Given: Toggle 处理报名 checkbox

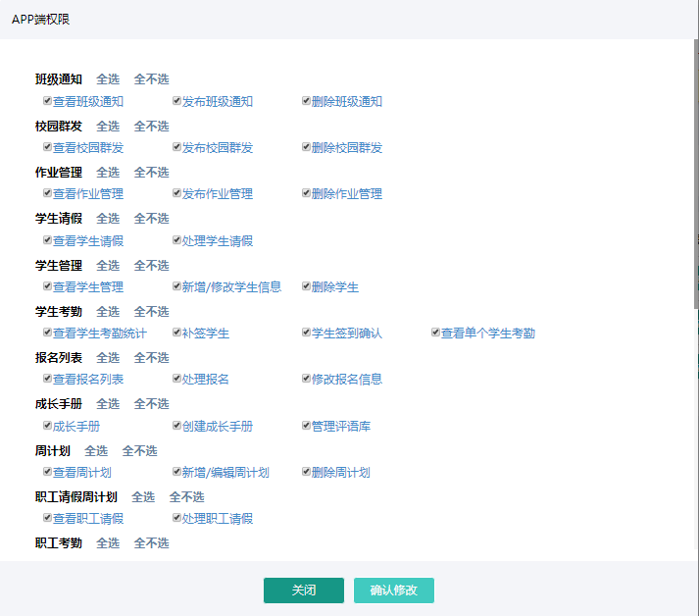Looking at the screenshot, I should point(176,379).
